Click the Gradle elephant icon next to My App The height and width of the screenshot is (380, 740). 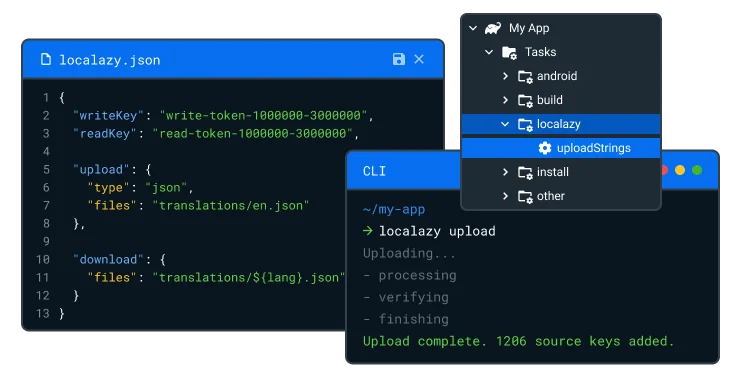[493, 28]
